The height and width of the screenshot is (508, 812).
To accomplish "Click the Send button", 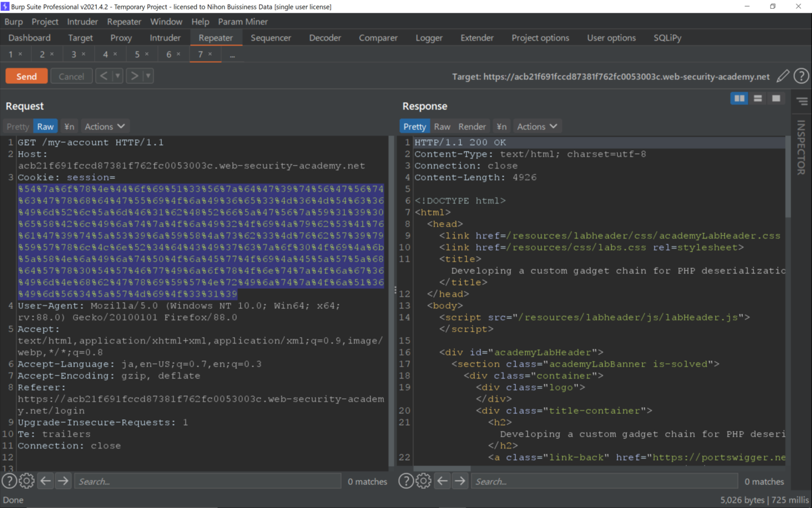I will pyautogui.click(x=26, y=76).
